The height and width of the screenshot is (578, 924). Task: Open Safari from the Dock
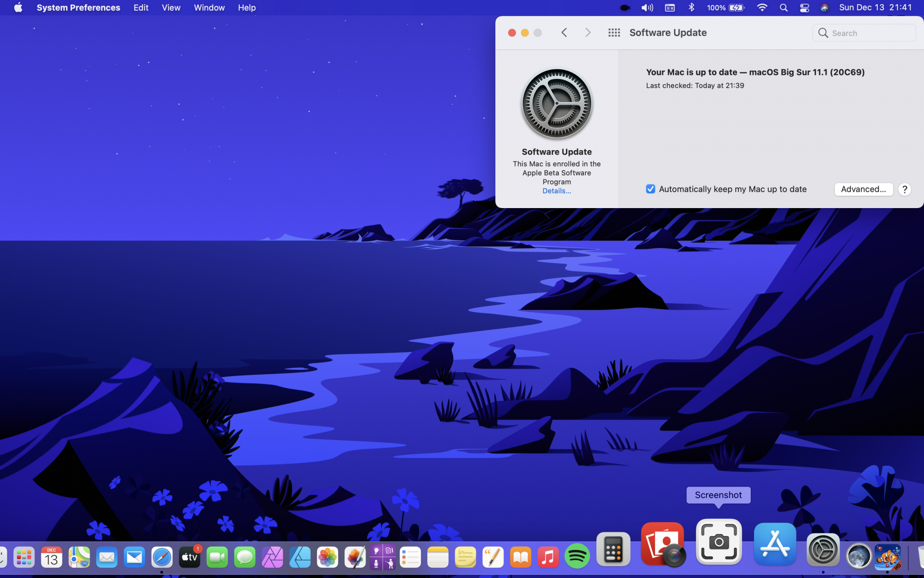[x=162, y=558]
